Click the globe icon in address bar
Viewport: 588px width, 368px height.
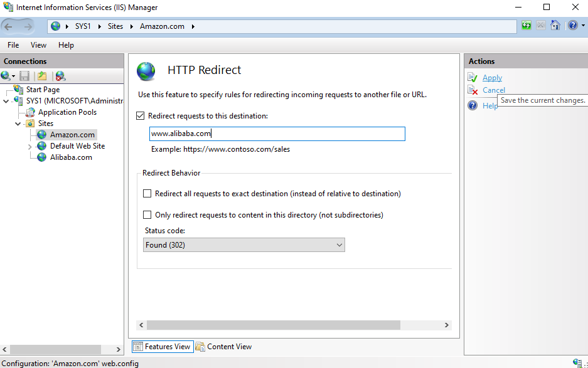pyautogui.click(x=55, y=26)
